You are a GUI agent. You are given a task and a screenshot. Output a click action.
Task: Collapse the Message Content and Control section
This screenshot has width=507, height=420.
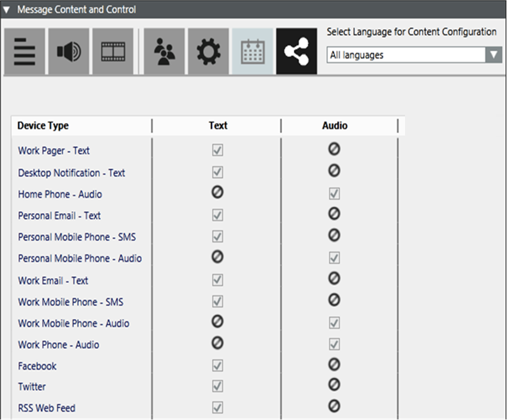tap(7, 9)
